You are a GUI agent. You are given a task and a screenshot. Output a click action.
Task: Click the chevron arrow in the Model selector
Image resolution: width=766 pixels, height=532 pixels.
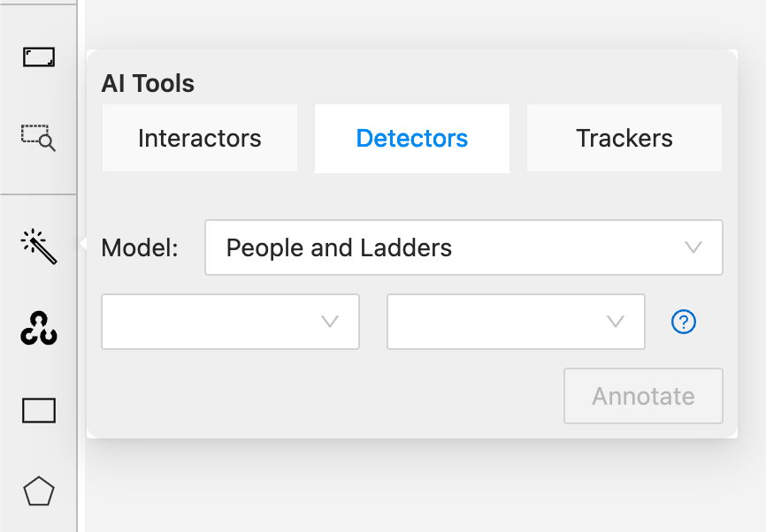pos(693,247)
